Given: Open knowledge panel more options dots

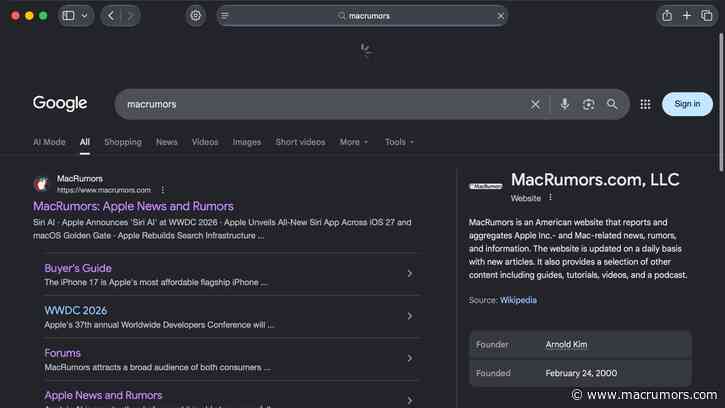Looking at the screenshot, I should (x=550, y=198).
